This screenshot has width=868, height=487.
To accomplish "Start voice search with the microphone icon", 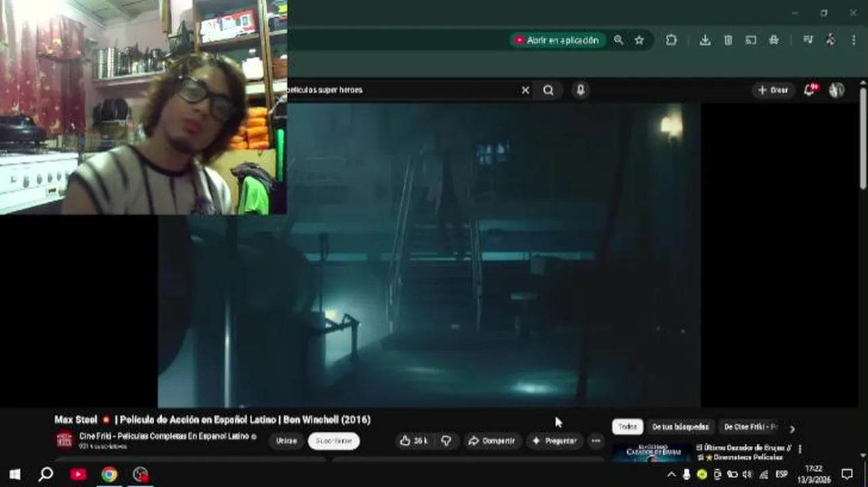I will click(580, 90).
